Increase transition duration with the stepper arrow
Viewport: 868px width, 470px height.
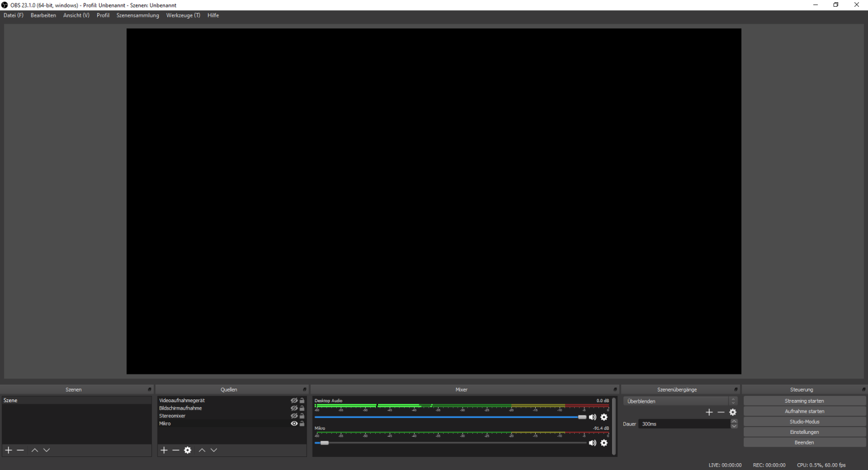pos(735,421)
